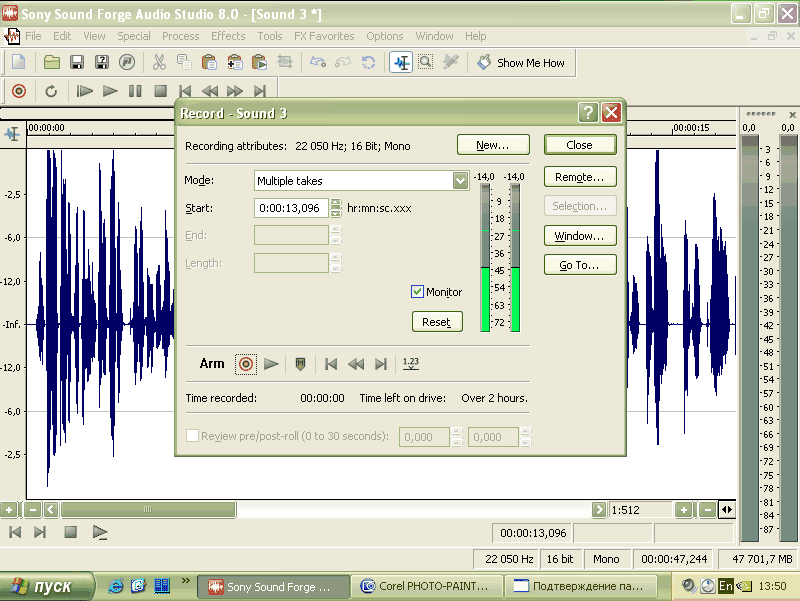Expand the taskbar quick launch chevron

coord(186,581)
